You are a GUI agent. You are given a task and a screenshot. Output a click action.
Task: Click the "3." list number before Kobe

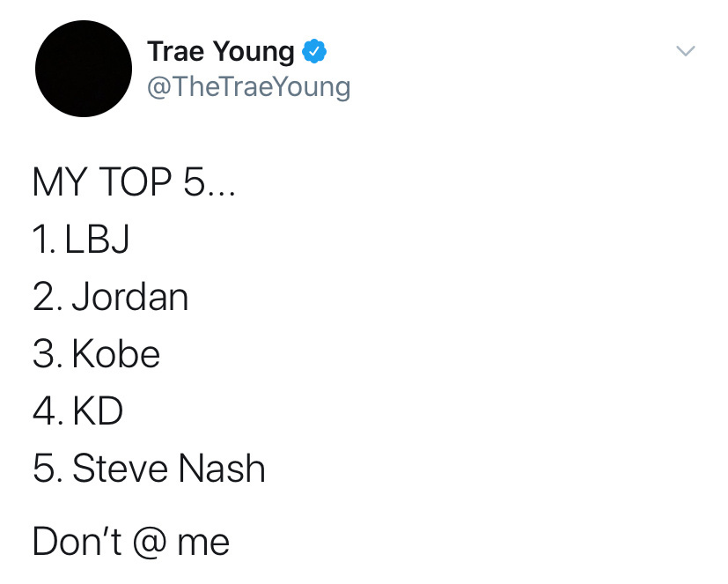click(x=46, y=354)
